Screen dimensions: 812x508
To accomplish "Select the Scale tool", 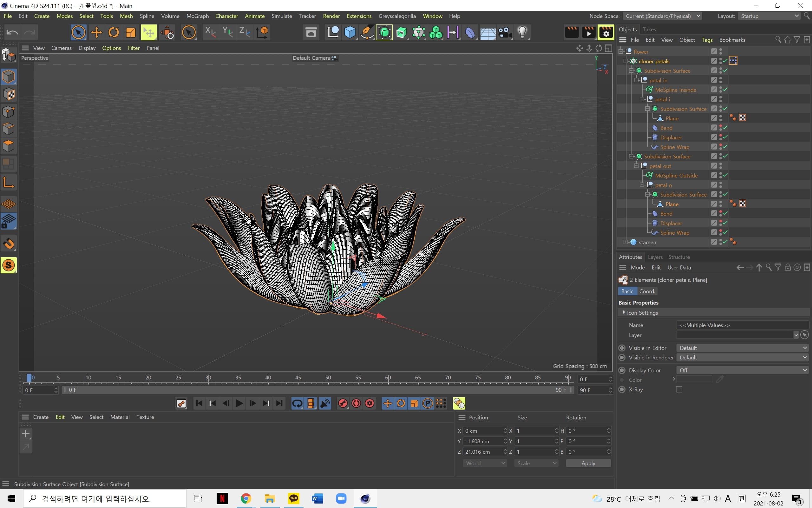I will tap(131, 33).
